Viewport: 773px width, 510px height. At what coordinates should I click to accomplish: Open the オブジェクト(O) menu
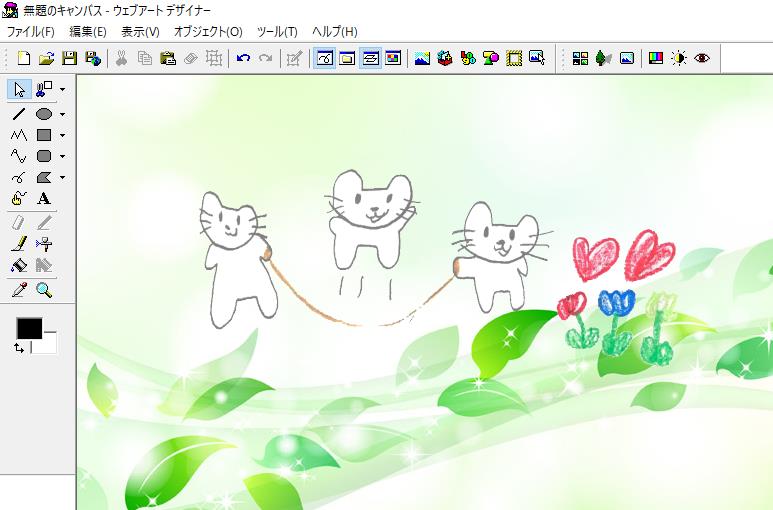click(208, 32)
